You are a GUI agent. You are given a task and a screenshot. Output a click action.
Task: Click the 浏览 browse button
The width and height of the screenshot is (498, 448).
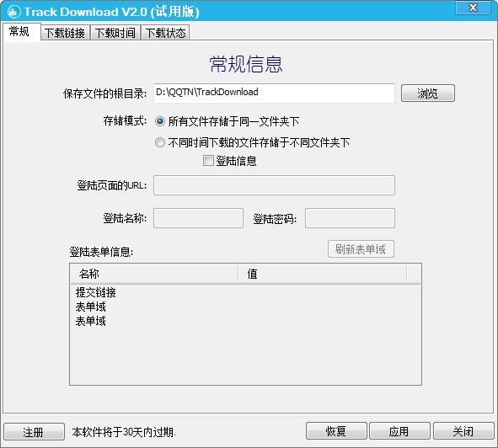click(x=428, y=93)
